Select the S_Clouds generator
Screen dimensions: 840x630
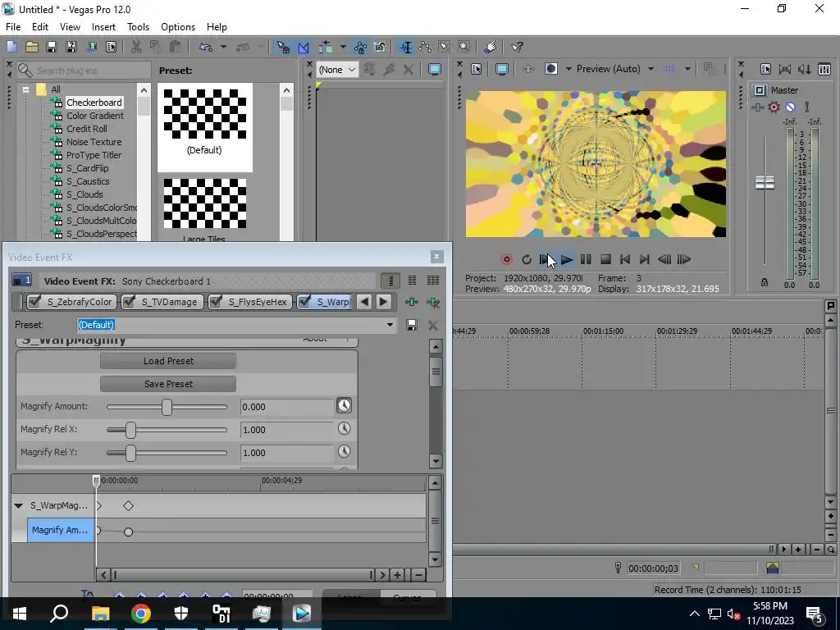pyautogui.click(x=84, y=194)
